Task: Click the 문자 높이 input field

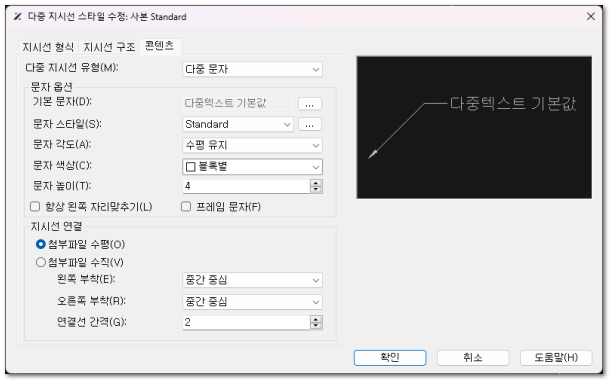Action: click(246, 186)
